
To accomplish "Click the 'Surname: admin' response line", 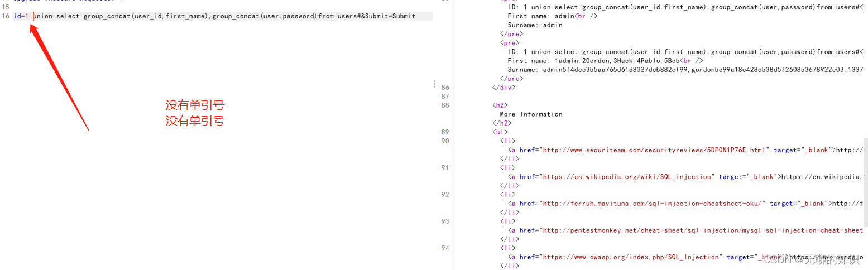I will point(535,25).
